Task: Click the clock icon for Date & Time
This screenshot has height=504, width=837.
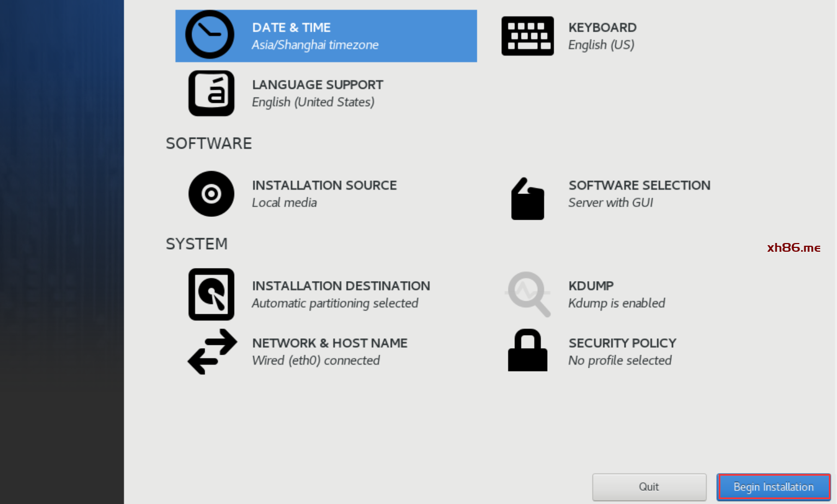Action: tap(210, 35)
